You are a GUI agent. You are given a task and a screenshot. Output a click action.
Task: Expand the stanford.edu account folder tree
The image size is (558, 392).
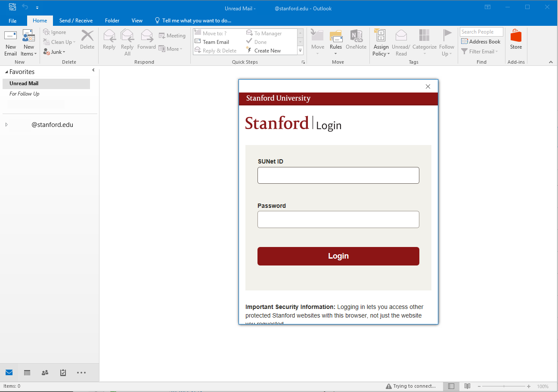tap(6, 125)
